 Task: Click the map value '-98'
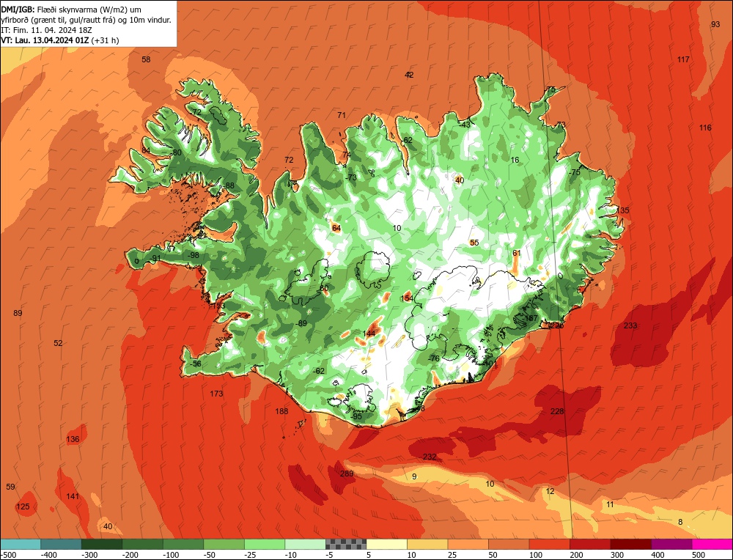click(193, 255)
